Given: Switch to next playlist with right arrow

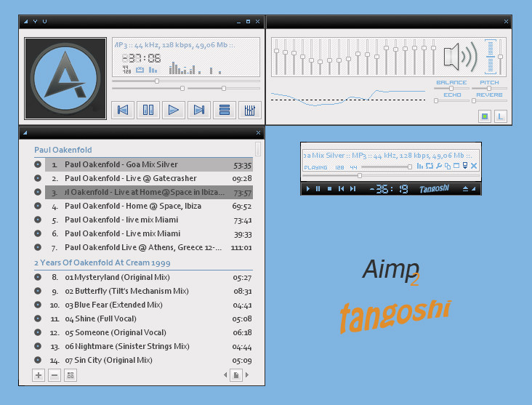Looking at the screenshot, I should point(247,375).
